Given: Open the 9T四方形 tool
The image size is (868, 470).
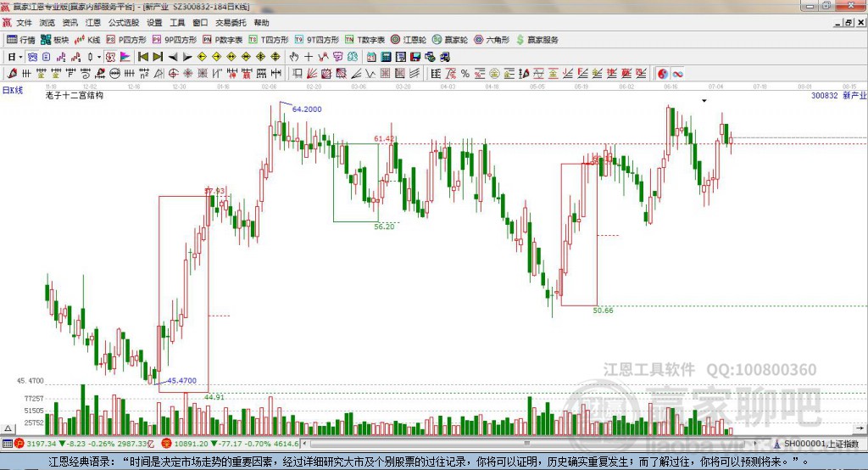Looking at the screenshot, I should 317,40.
